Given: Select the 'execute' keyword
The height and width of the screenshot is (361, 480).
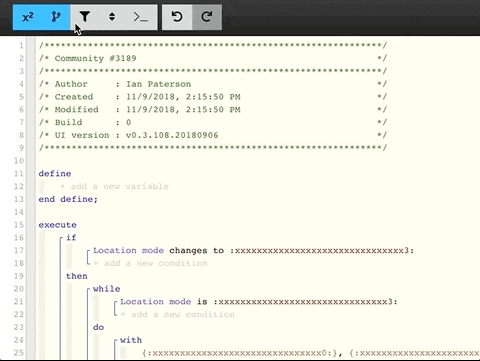Looking at the screenshot, I should coord(57,225).
